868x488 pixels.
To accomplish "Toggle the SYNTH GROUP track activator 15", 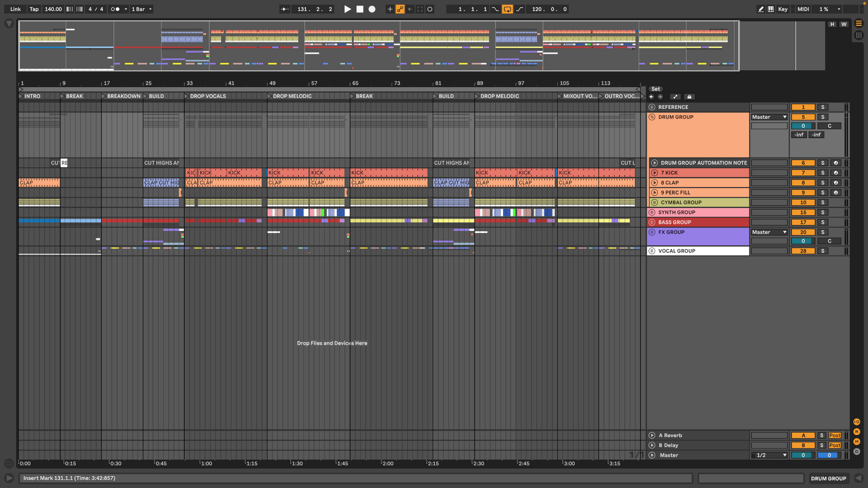I will pyautogui.click(x=803, y=212).
